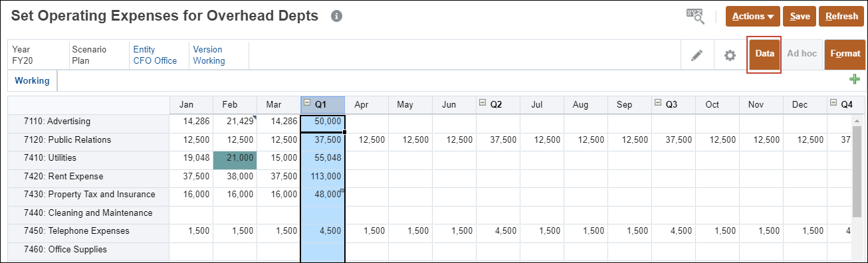Screen dimensions: 868x263
Task: Switch to the Ad hoc tab
Action: pyautogui.click(x=802, y=54)
